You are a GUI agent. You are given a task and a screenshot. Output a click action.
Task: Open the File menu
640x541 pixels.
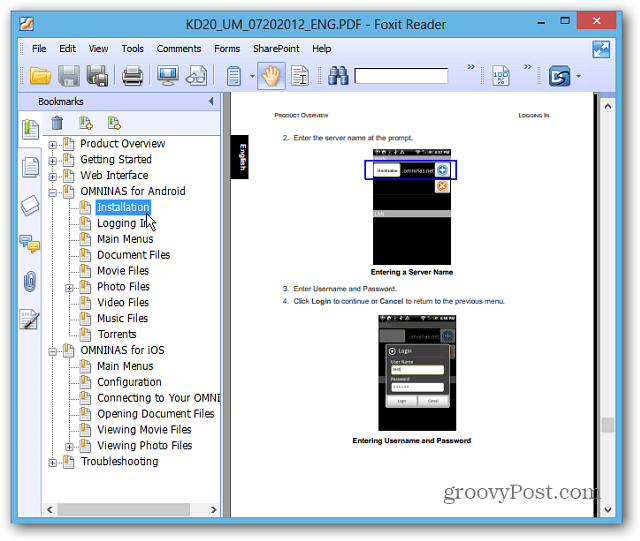click(x=39, y=49)
